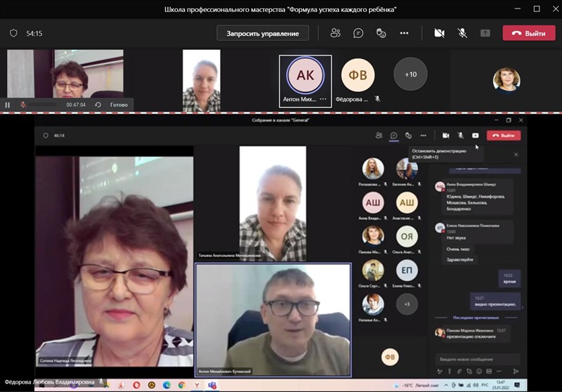This screenshot has height=392, width=562.
Task: Open the More actions ellipsis menu
Action: coord(404,33)
